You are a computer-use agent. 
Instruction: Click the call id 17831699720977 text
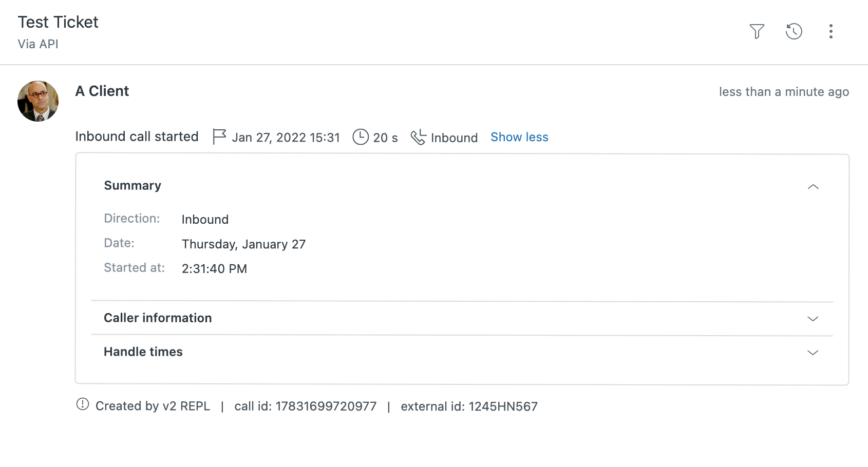306,406
